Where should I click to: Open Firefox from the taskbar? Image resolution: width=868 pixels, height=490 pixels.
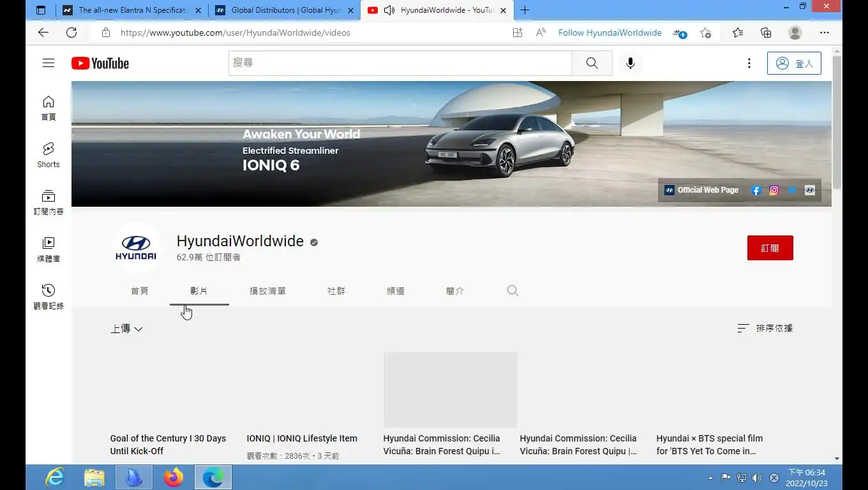(173, 477)
